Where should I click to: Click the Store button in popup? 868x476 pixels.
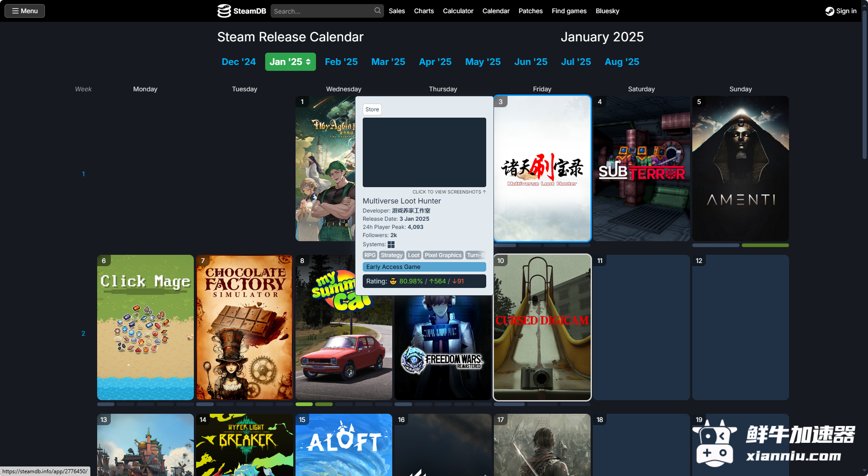tap(372, 109)
